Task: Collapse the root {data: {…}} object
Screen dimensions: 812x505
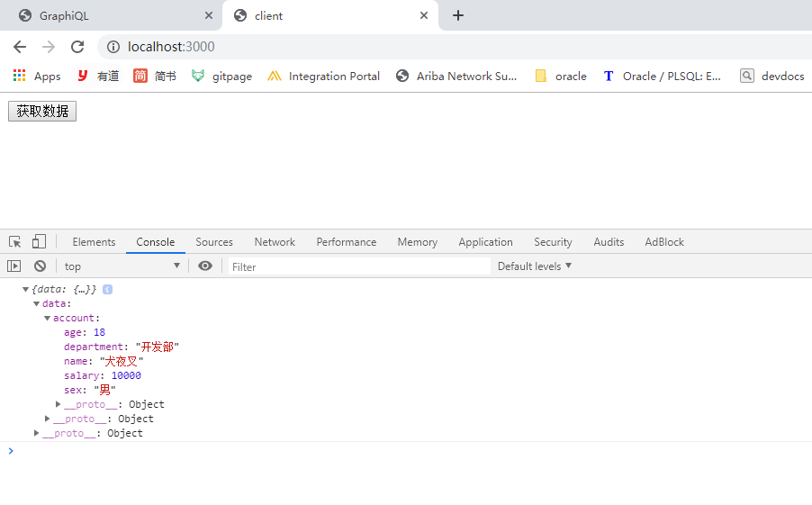Action: click(26, 289)
